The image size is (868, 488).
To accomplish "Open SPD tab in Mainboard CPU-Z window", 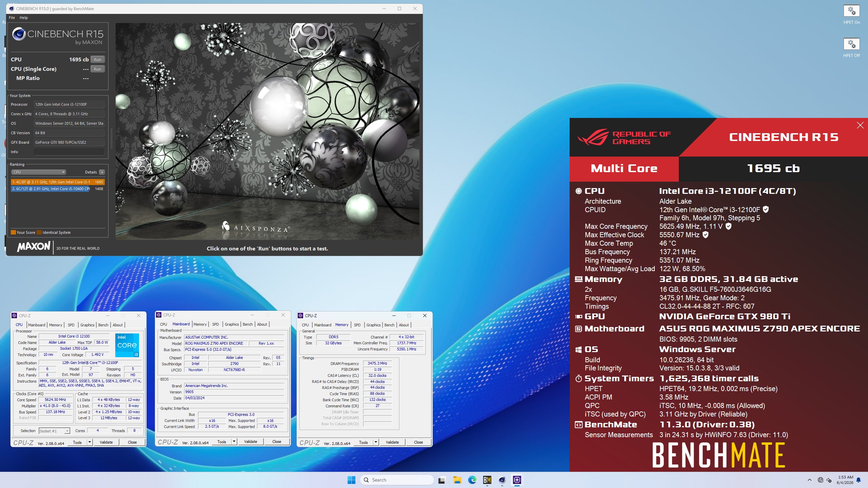I will point(216,324).
